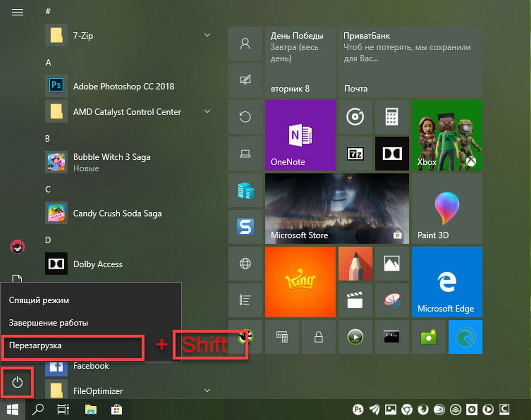Open the laptop tile
Screen dimensions: 531x420
(x=245, y=153)
